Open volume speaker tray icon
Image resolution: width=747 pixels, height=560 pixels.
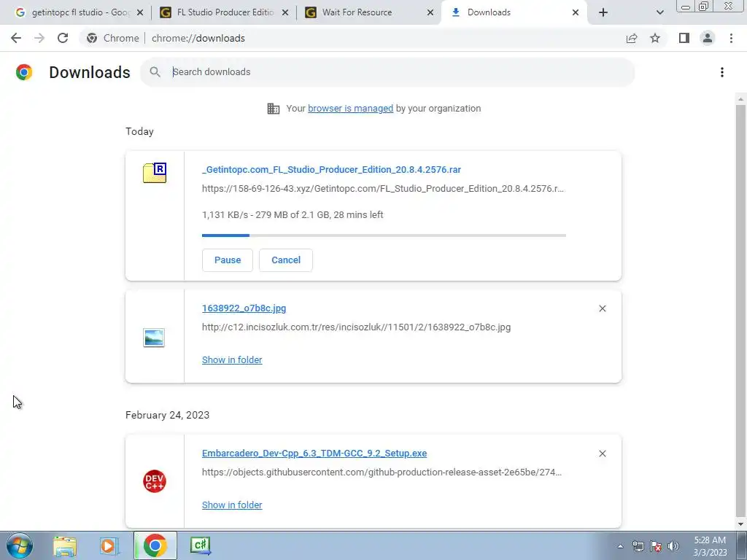tap(673, 546)
